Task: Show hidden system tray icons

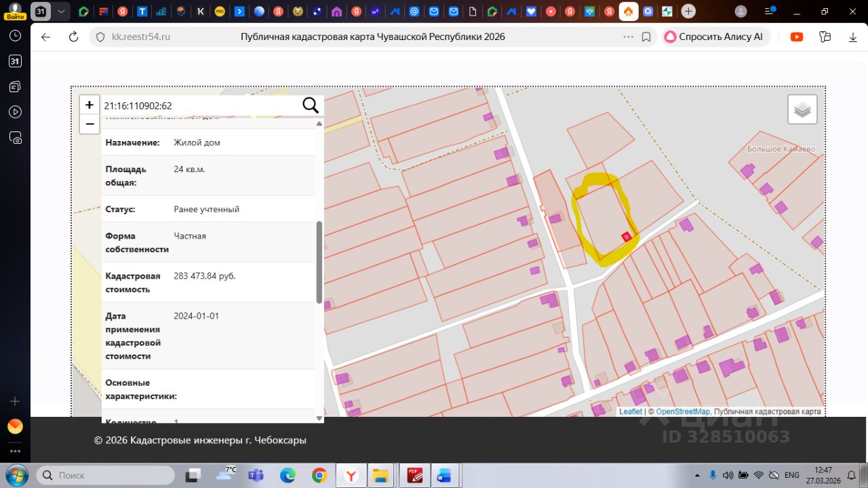Action: coord(698,475)
